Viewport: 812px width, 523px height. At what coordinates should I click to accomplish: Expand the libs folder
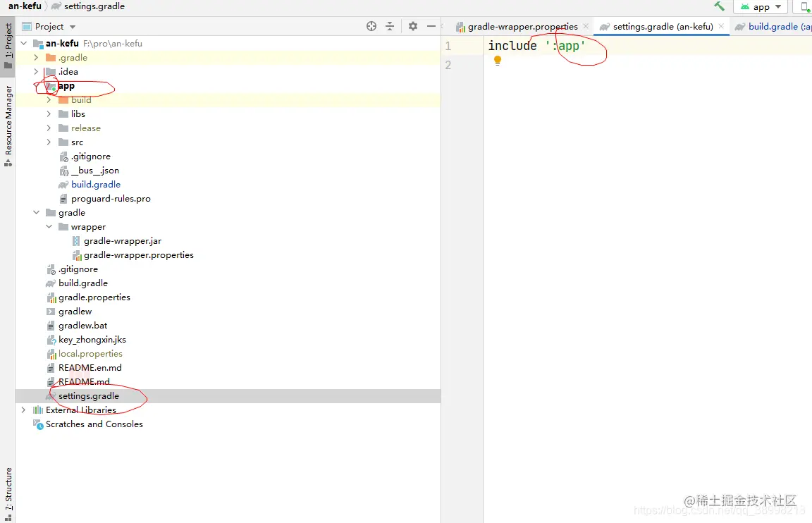pyautogui.click(x=49, y=114)
